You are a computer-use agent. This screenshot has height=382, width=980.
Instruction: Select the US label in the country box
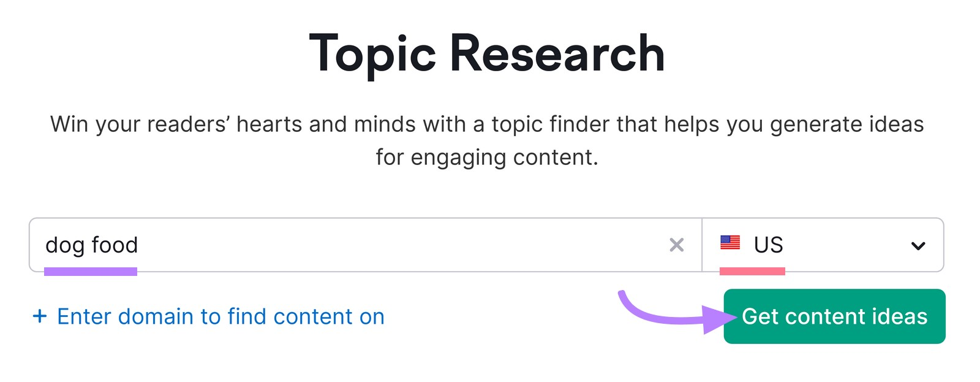(768, 245)
